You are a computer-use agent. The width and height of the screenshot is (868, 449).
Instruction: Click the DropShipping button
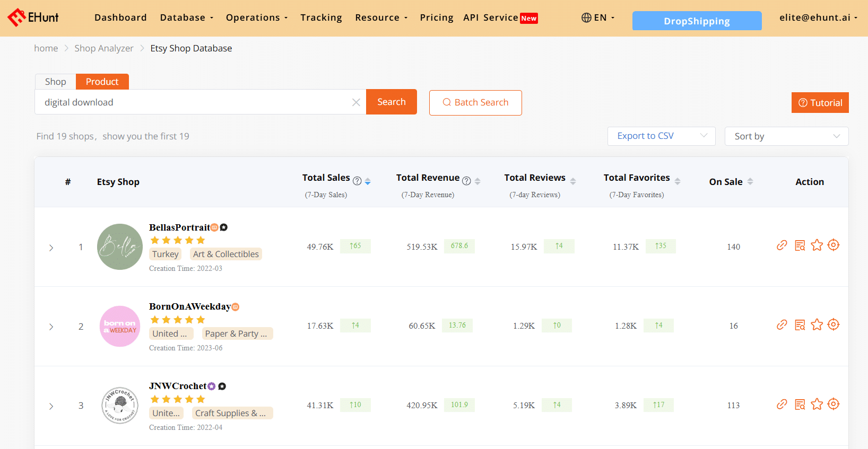click(697, 21)
